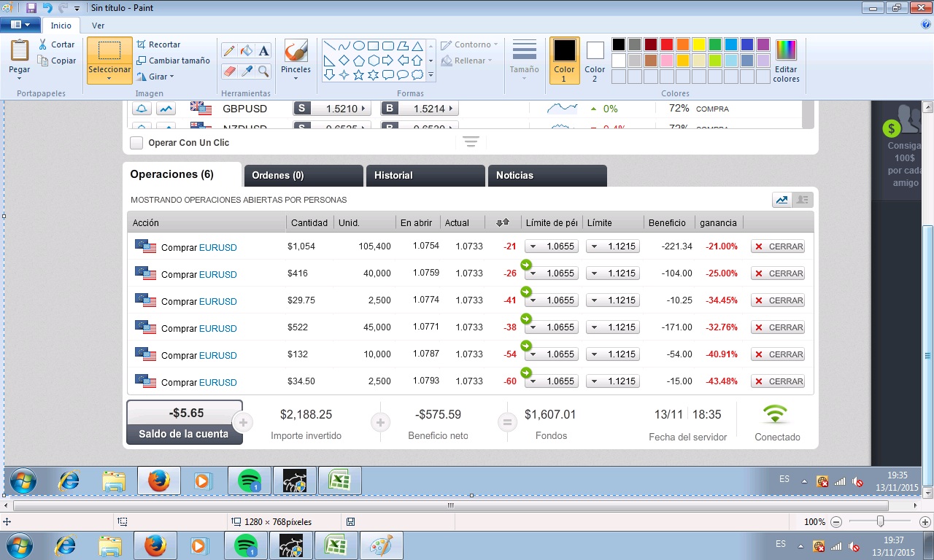Open Editar colores palette
The height and width of the screenshot is (560, 934).
click(786, 61)
